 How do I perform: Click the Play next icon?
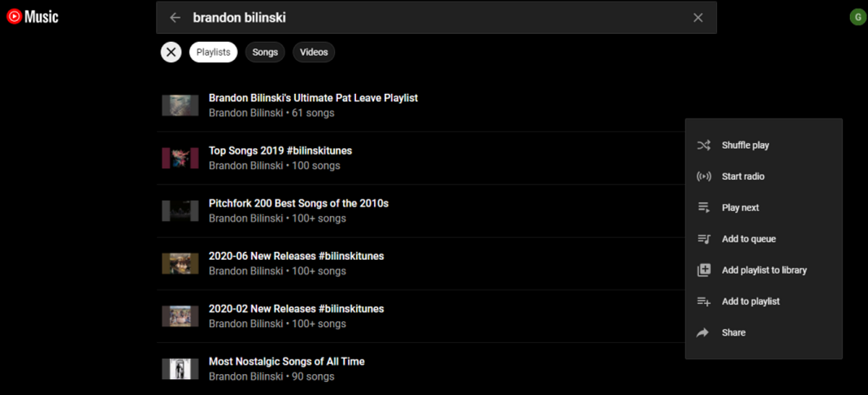click(x=703, y=208)
